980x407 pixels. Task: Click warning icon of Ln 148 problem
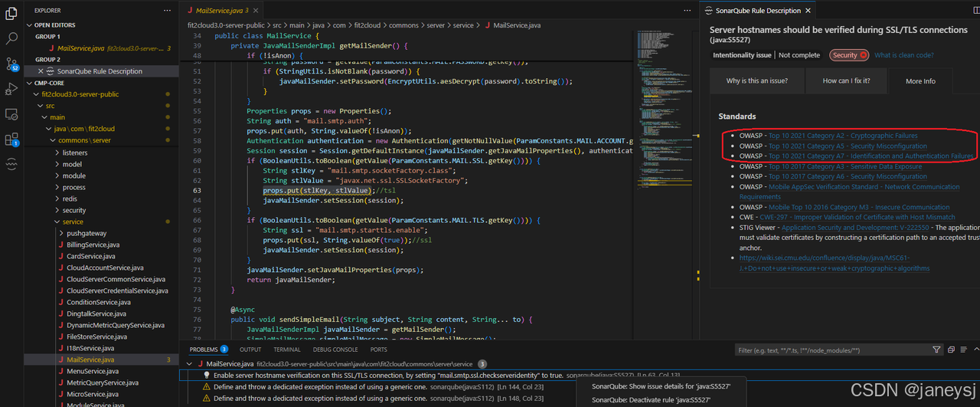click(x=207, y=399)
